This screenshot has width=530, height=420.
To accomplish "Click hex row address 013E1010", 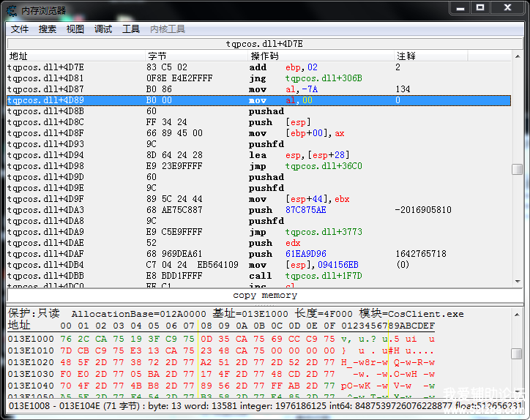I will (31, 350).
